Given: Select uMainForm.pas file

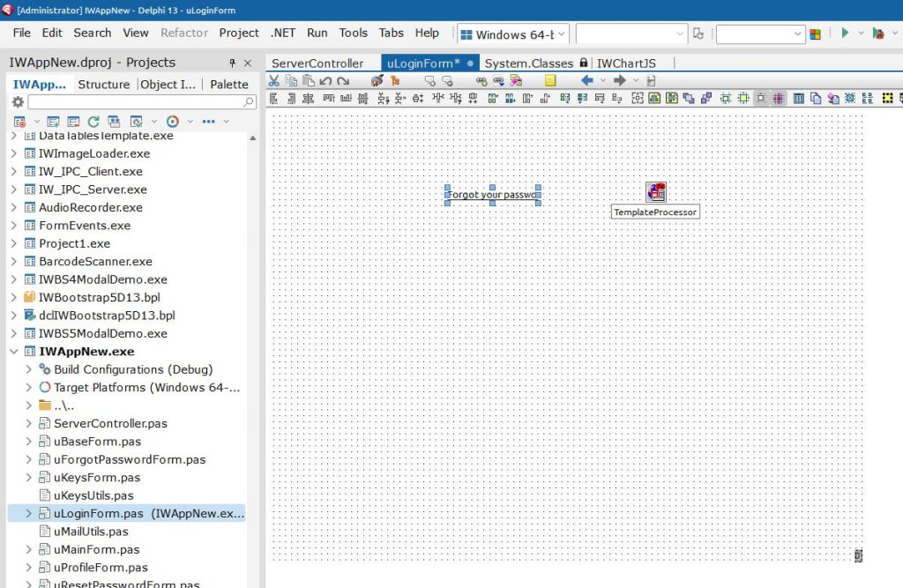Looking at the screenshot, I should coord(97,549).
